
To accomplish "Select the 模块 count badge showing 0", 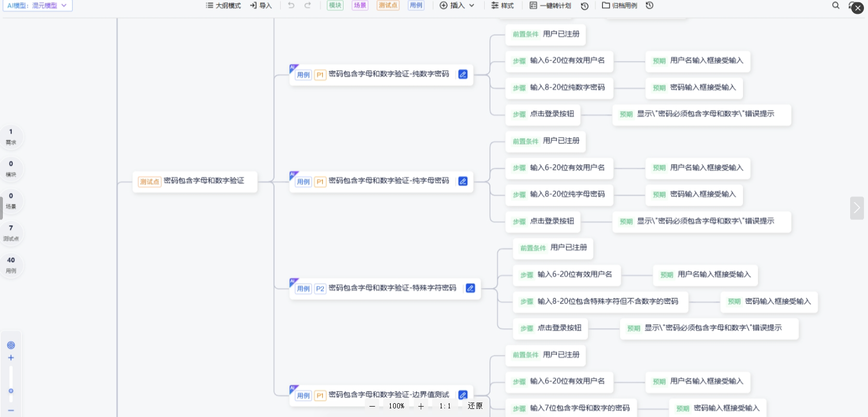I will point(11,169).
